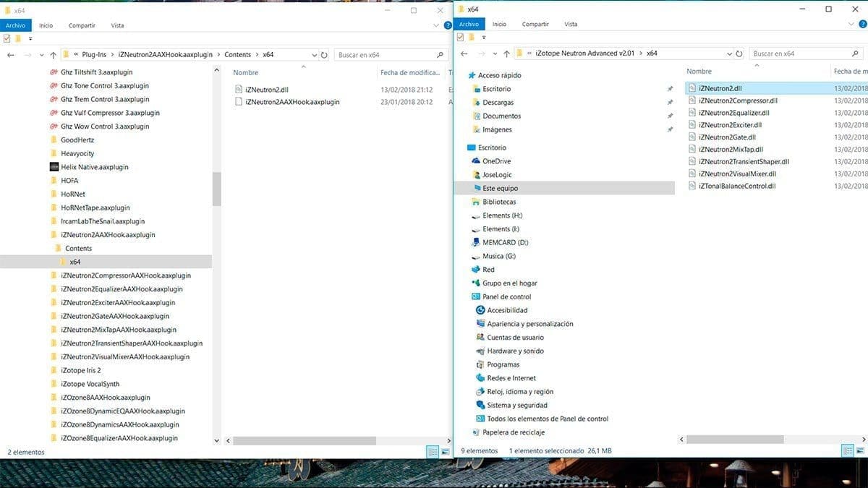Click properties checkmark icon in left title bar
868x488 pixels.
tap(7, 38)
